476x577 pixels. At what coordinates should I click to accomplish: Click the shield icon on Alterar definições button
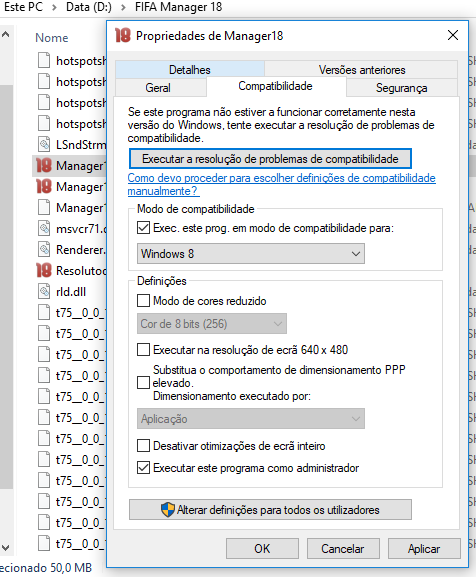pyautogui.click(x=168, y=510)
